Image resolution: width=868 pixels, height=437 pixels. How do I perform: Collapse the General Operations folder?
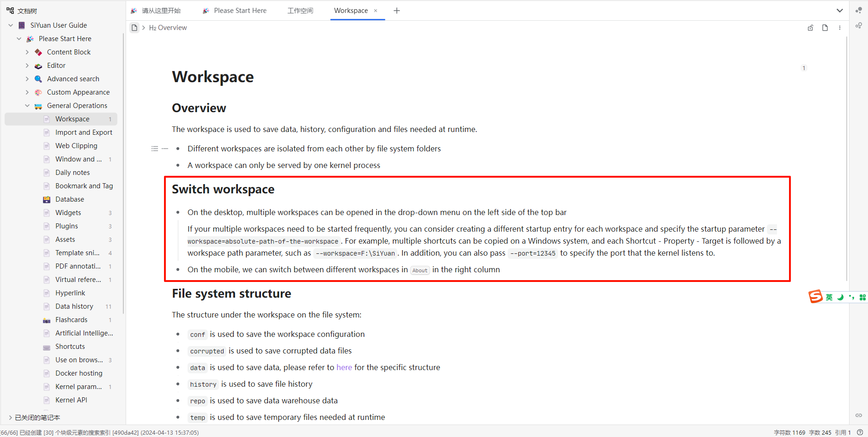[x=27, y=106]
